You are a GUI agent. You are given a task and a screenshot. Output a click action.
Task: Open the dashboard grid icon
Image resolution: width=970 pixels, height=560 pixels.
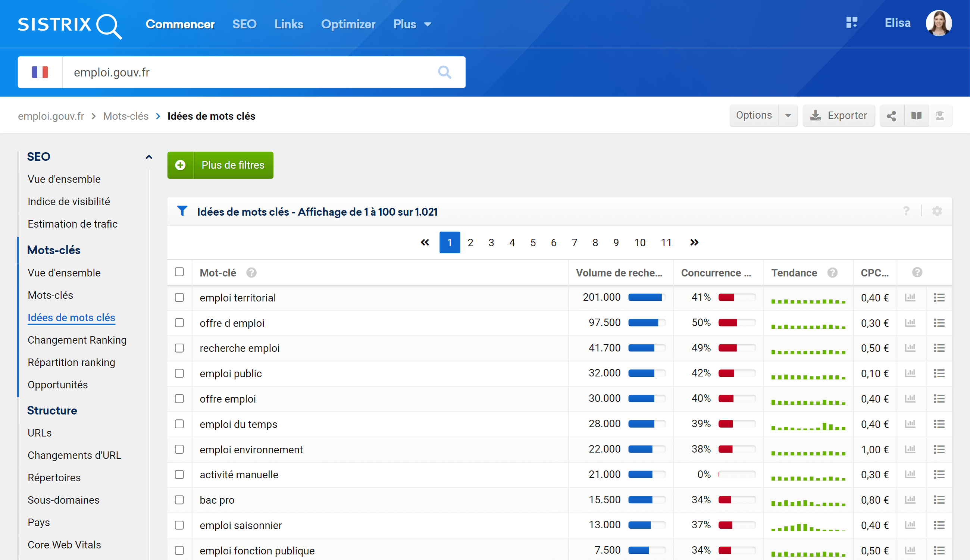(851, 23)
